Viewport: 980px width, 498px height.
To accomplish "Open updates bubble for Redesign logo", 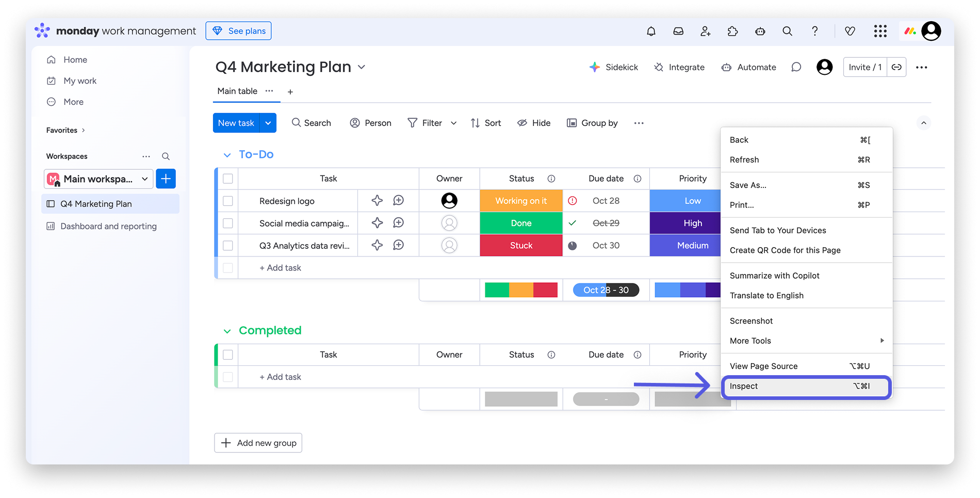I will (x=398, y=201).
